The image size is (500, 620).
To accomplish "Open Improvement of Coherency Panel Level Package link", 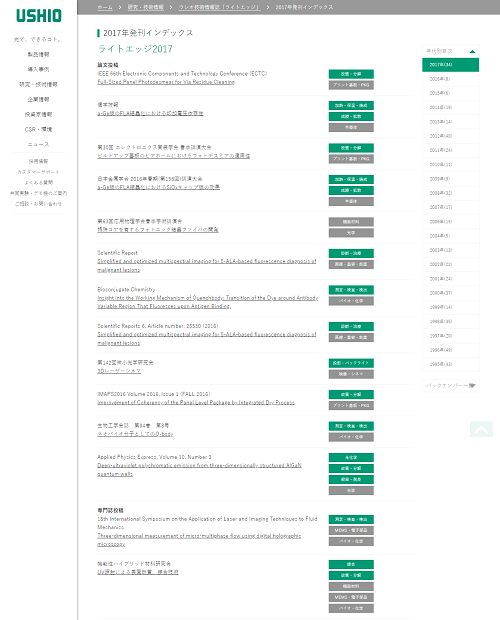I will click(196, 403).
